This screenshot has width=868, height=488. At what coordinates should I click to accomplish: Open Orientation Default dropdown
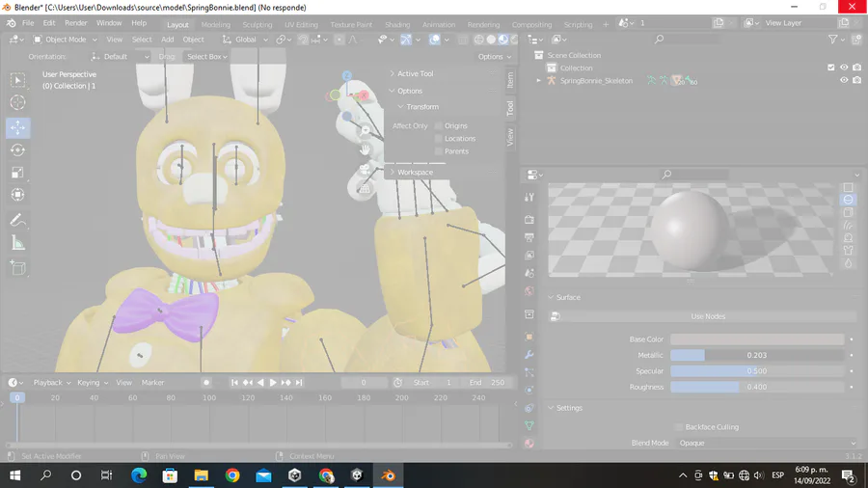[120, 57]
